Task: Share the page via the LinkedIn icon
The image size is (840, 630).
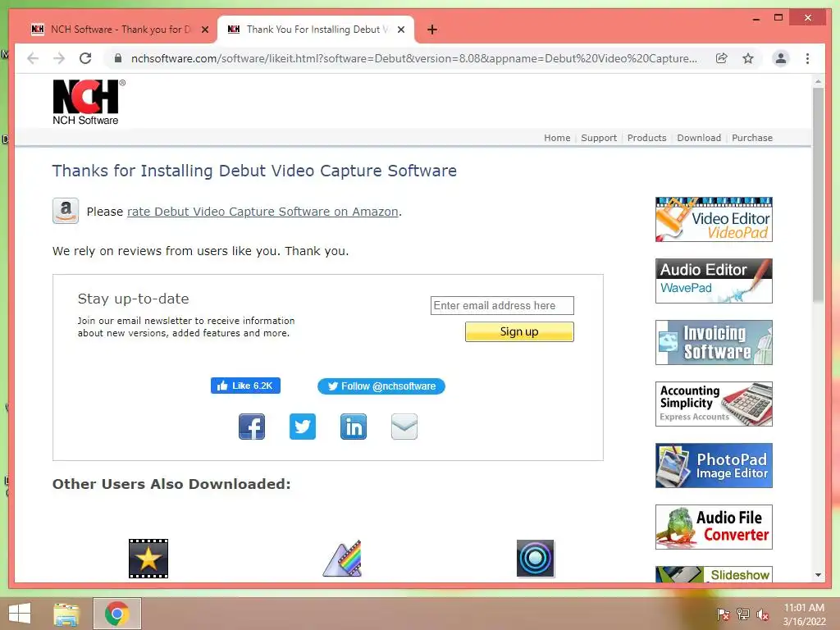Action: (x=354, y=427)
